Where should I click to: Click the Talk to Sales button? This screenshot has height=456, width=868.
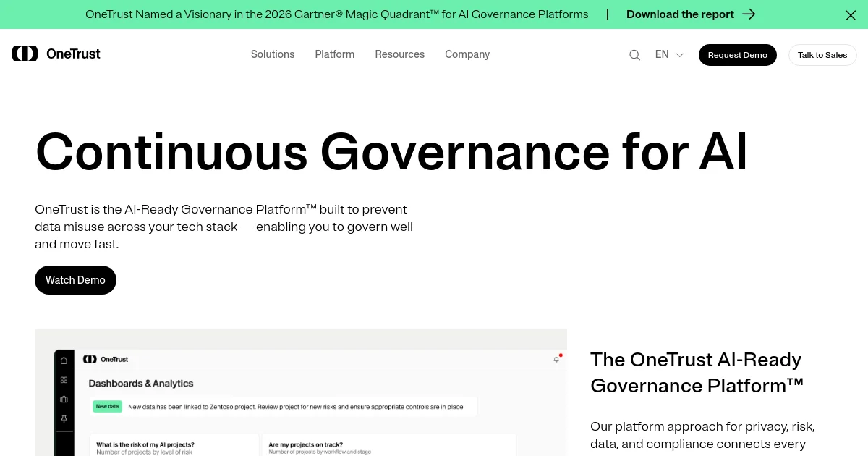click(x=822, y=55)
